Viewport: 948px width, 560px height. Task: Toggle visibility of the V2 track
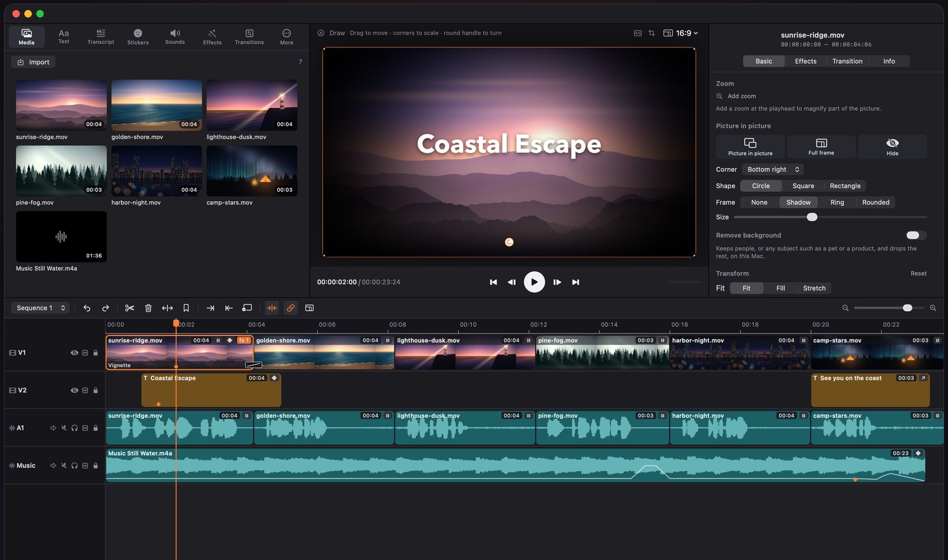pos(74,391)
